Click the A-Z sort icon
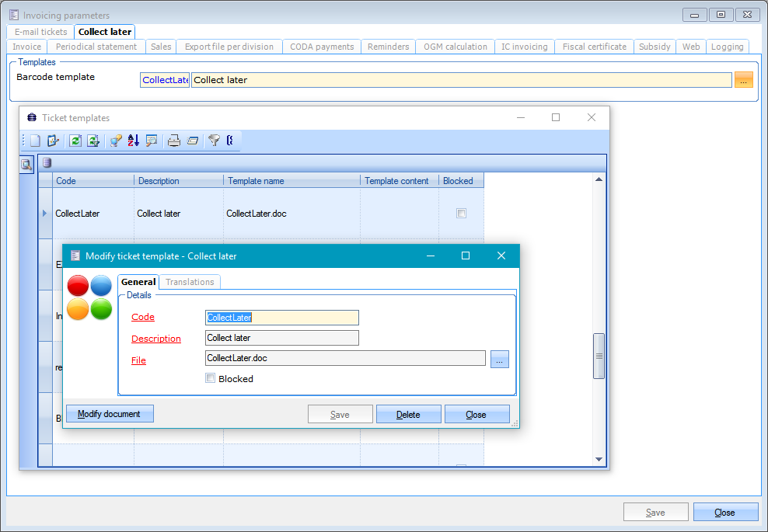 pos(133,141)
